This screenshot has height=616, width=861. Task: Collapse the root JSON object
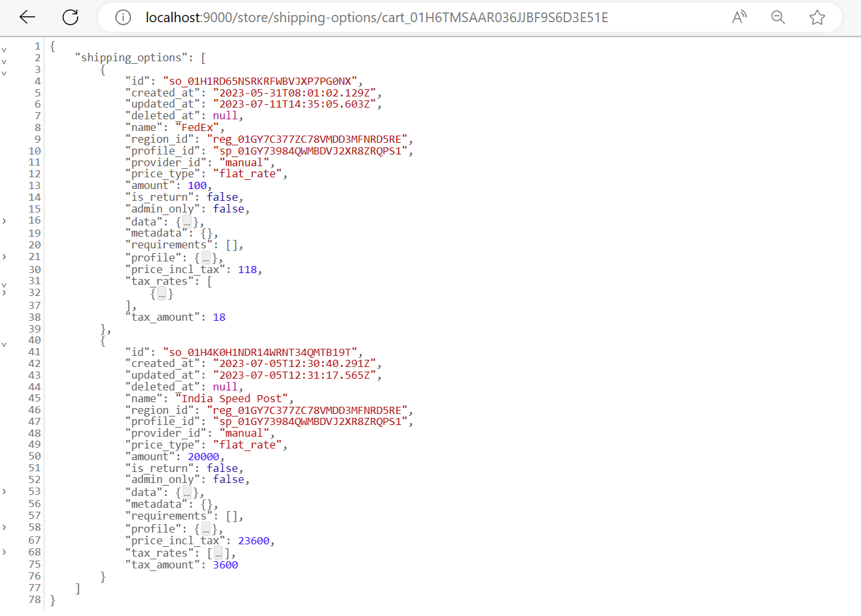5,46
